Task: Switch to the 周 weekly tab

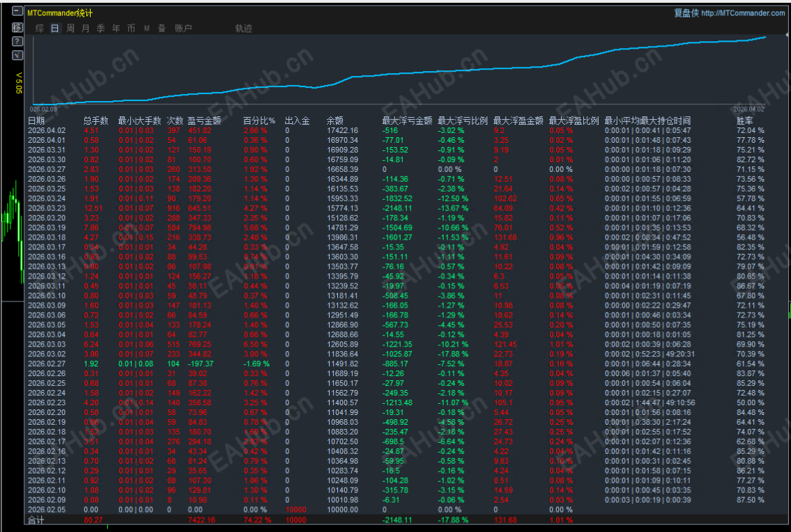Action: point(70,29)
